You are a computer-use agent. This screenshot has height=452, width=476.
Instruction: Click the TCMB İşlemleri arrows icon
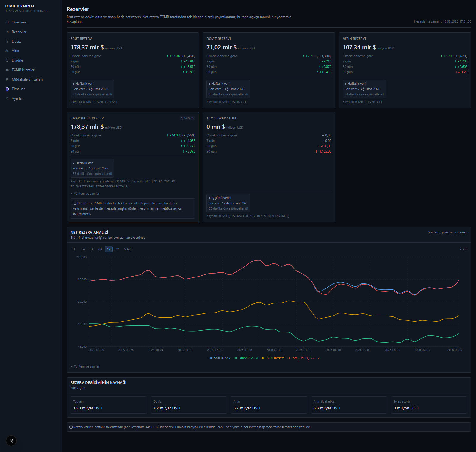coord(7,70)
